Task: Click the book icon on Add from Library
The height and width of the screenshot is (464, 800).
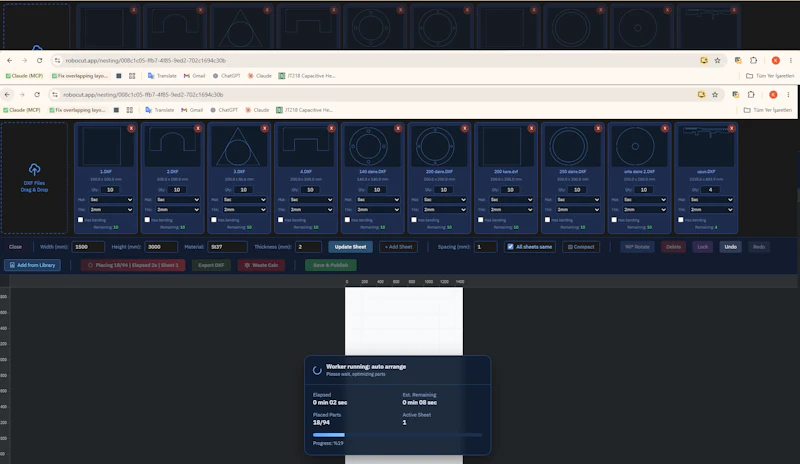Action: pos(12,265)
